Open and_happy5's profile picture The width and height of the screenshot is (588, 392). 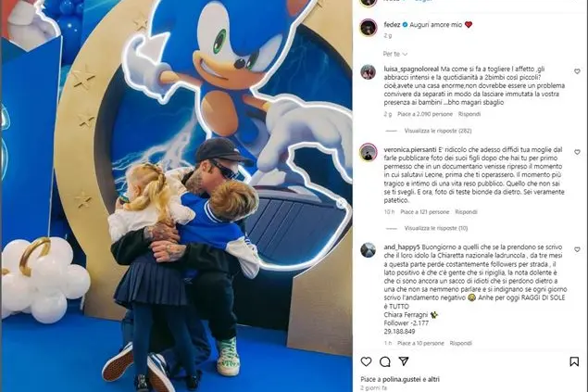[369, 250]
